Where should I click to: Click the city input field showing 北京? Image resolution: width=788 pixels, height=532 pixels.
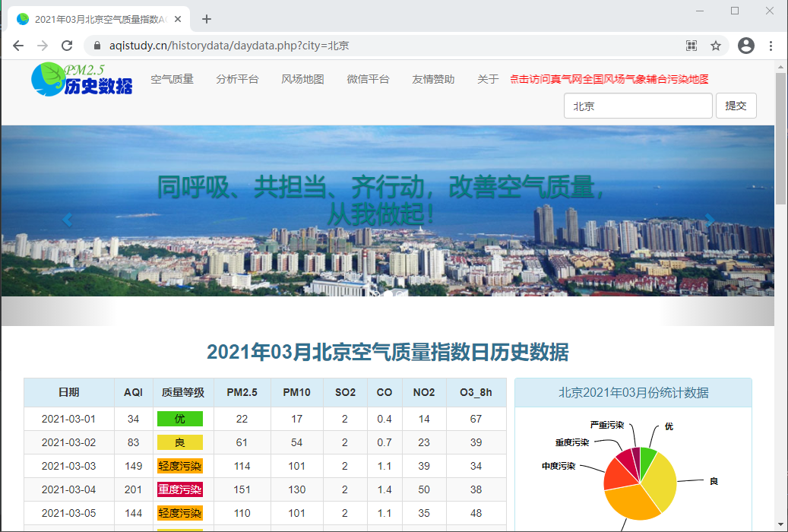coord(638,106)
